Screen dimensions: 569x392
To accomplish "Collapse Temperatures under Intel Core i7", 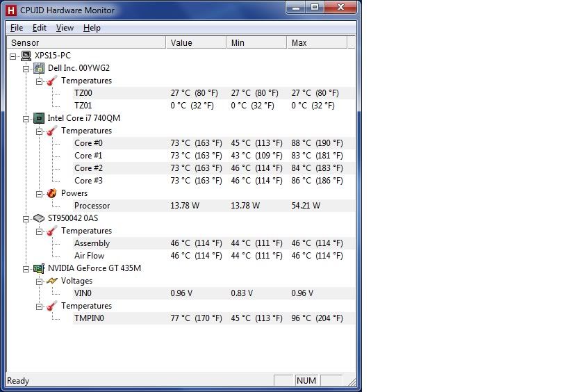I will tap(39, 131).
